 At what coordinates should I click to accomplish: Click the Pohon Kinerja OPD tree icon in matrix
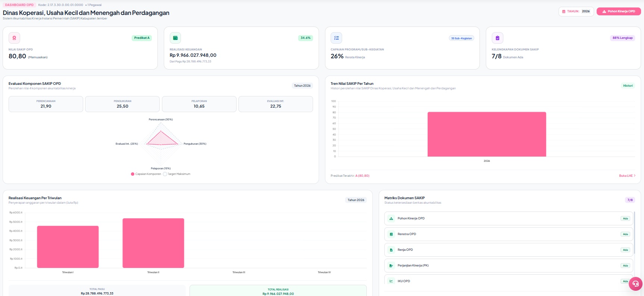point(391,219)
